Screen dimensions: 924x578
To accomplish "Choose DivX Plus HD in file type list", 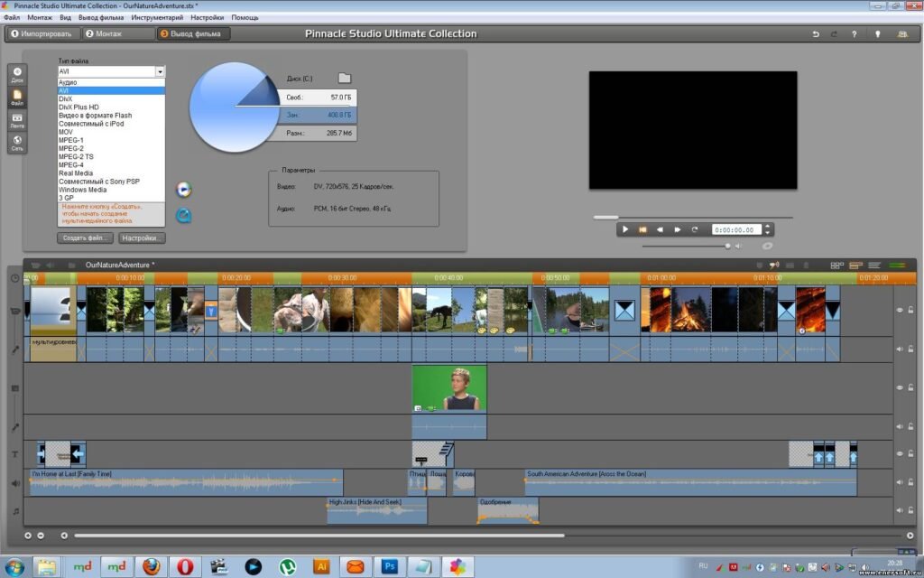I will [x=111, y=107].
